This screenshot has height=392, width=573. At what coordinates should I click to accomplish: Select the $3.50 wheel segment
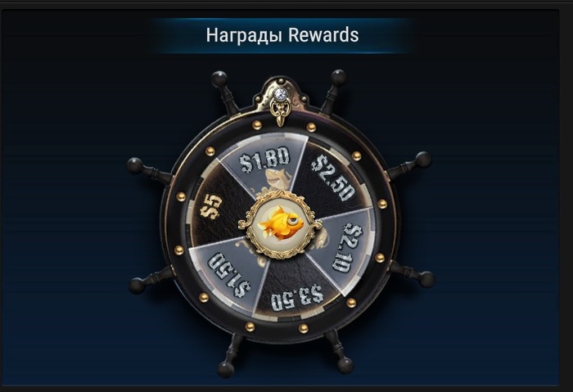pyautogui.click(x=296, y=288)
